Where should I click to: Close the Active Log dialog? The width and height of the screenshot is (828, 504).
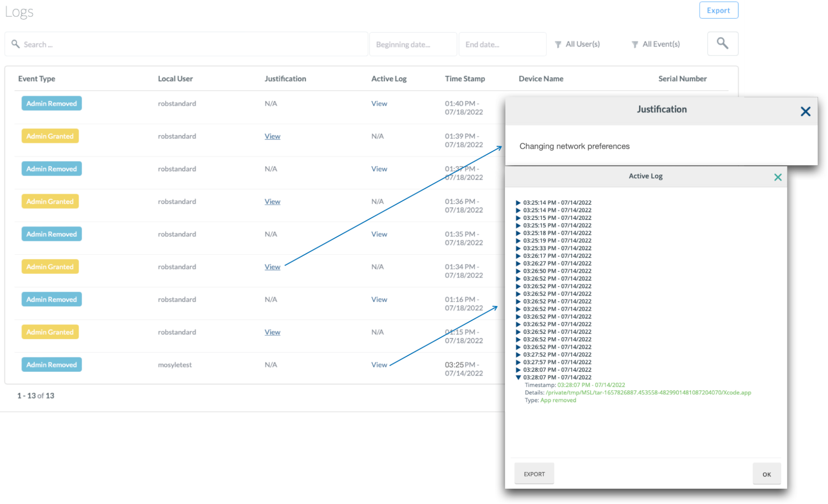click(777, 177)
